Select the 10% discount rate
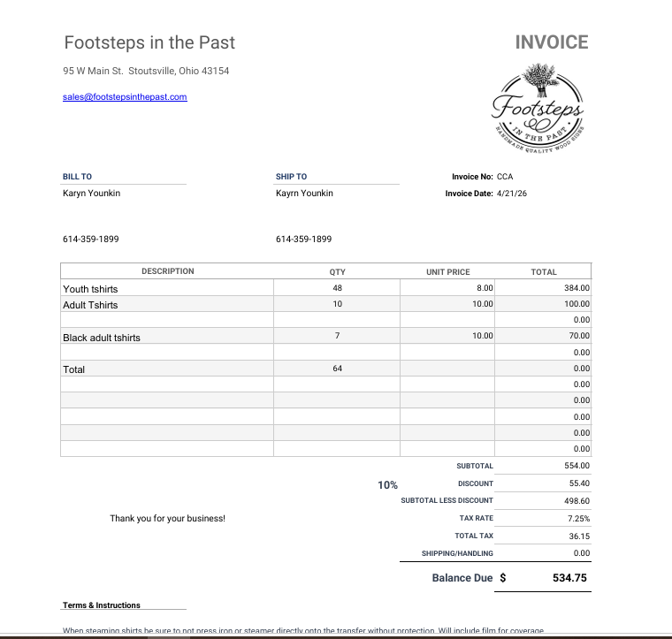672x639 pixels. [x=387, y=485]
